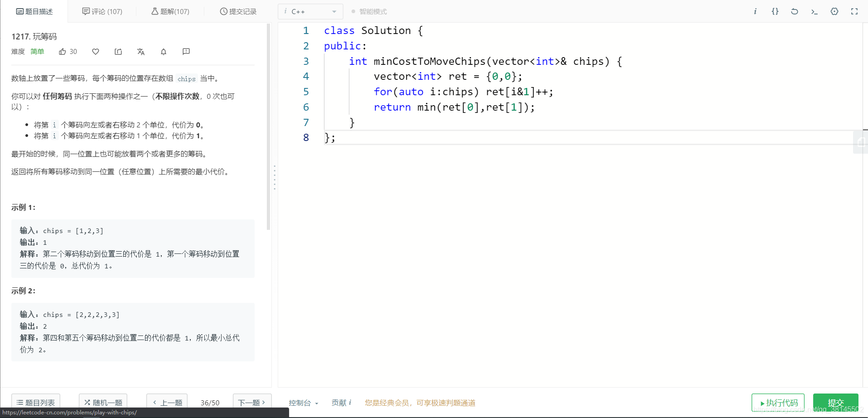This screenshot has width=868, height=418.
Task: Click the 您是经典会员 membership notice
Action: tap(420, 403)
